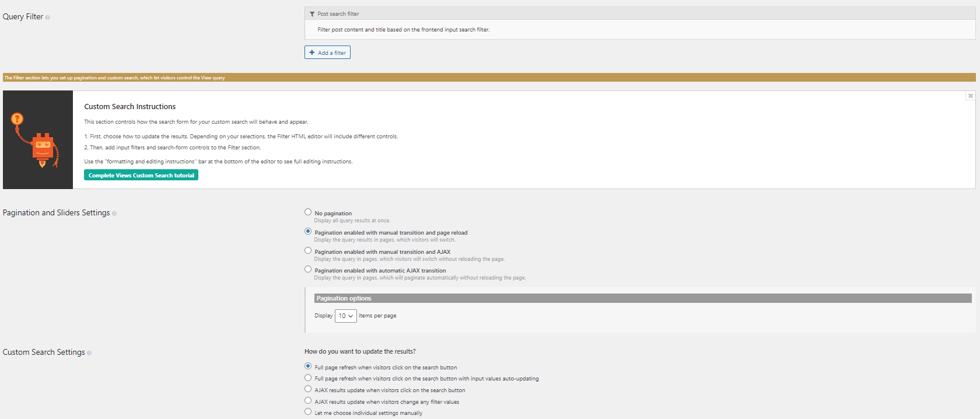The image size is (980, 419).
Task: Select pagination with manual transition and page reload
Action: [x=308, y=232]
